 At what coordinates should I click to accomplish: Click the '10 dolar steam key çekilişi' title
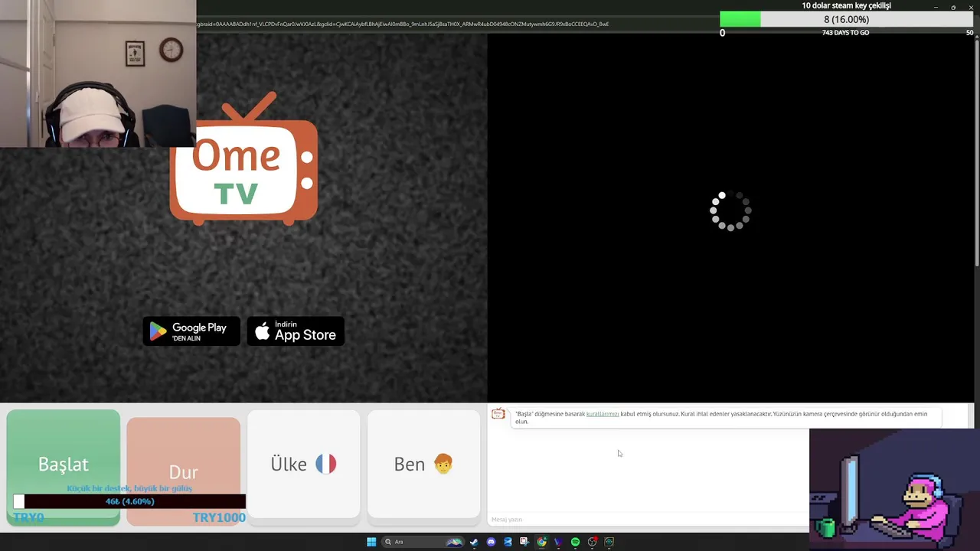[x=846, y=5]
